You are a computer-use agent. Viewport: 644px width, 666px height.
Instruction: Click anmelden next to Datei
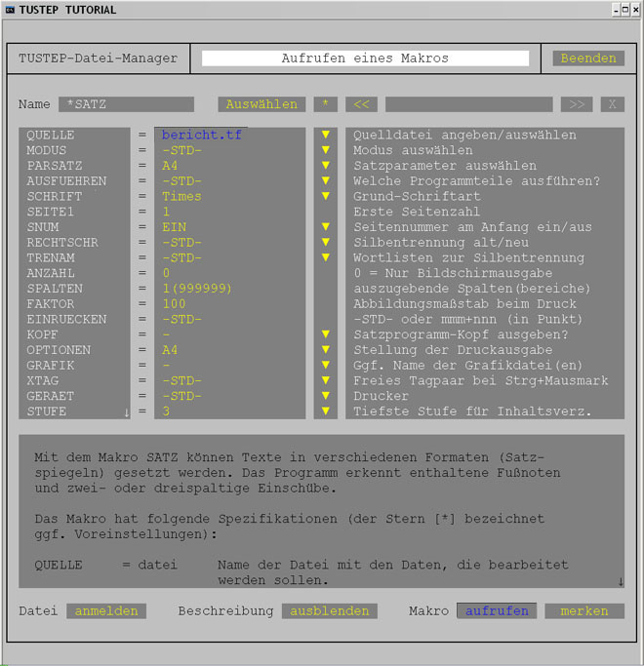point(106,611)
